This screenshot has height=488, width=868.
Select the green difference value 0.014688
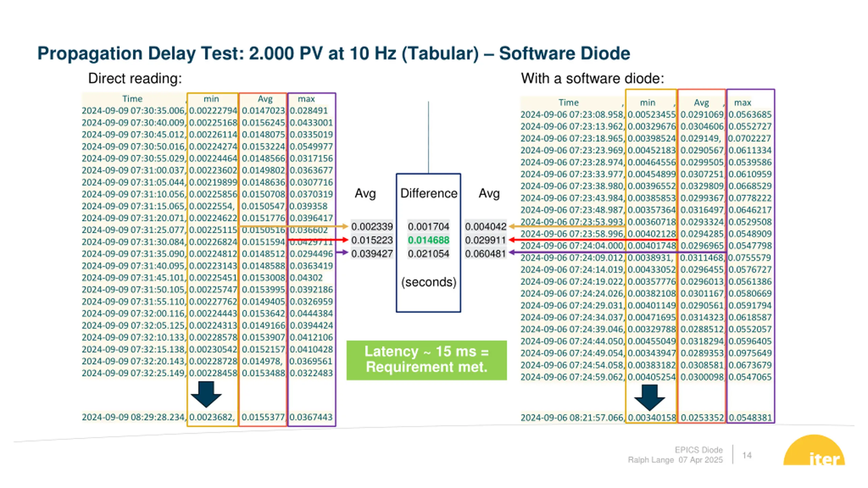[429, 240]
